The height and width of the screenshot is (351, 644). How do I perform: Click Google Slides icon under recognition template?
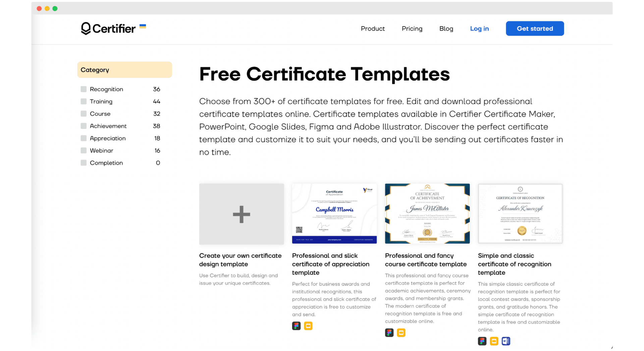(x=494, y=341)
